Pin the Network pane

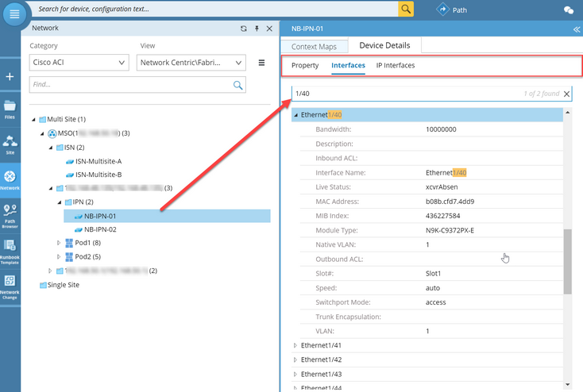click(x=257, y=29)
